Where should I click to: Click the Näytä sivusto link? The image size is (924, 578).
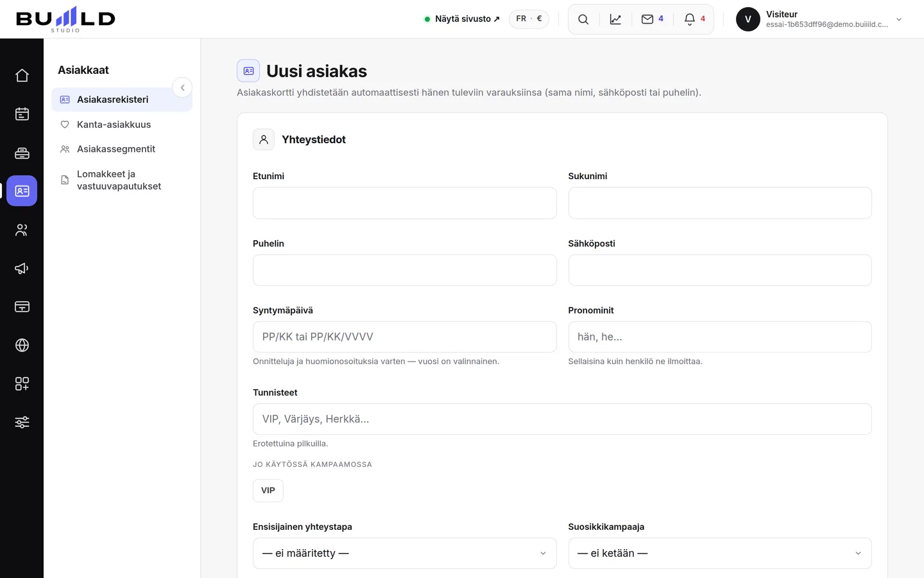(x=462, y=19)
